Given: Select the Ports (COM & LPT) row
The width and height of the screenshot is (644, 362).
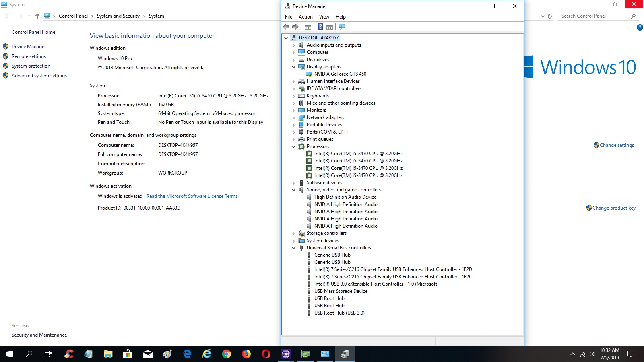Looking at the screenshot, I should coord(322,132).
